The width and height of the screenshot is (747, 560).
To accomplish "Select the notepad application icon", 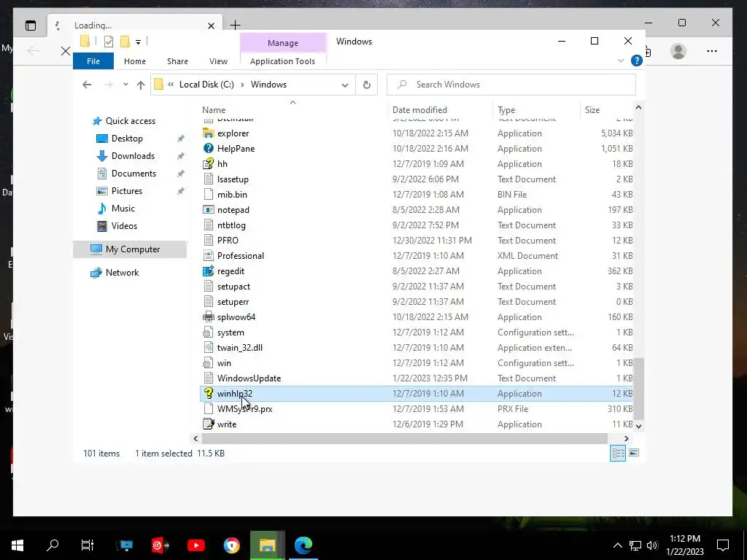I will pos(208,209).
